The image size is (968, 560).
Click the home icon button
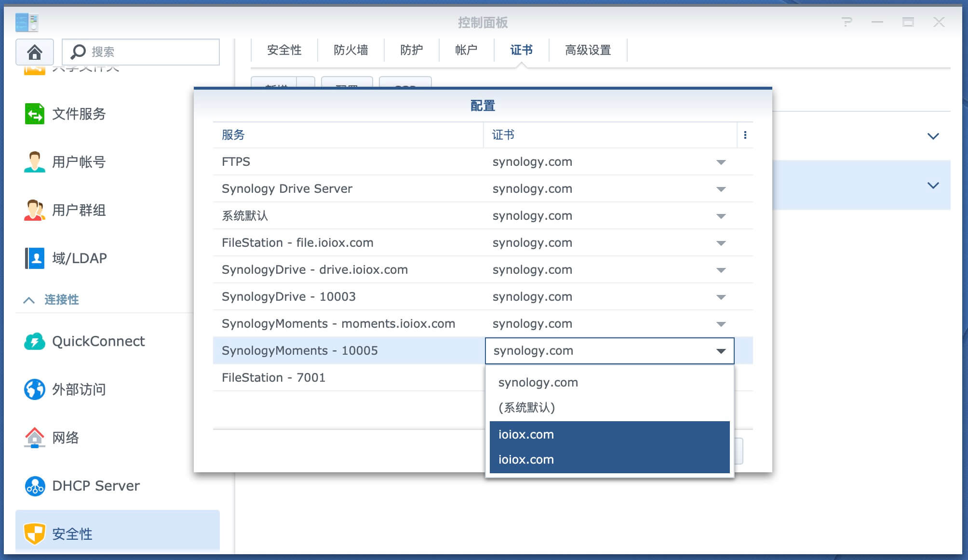coord(34,52)
